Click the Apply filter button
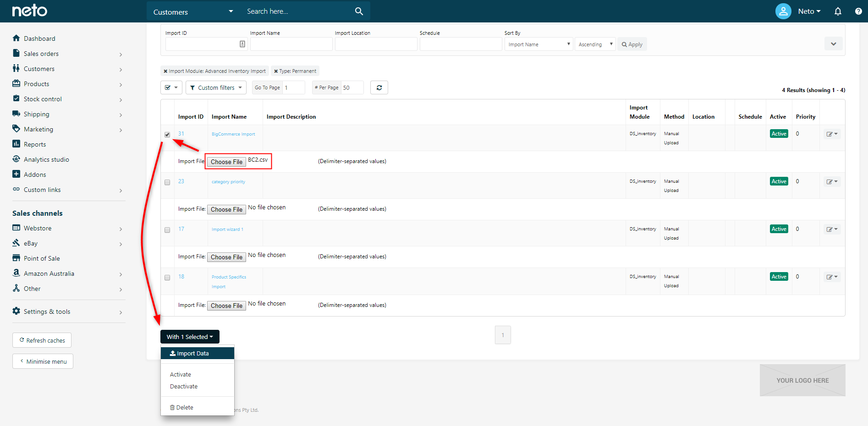868x426 pixels. 632,44
